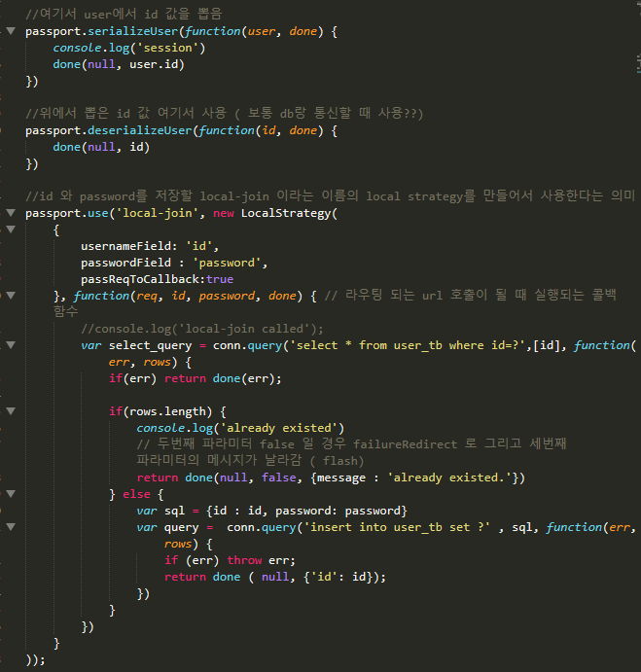Click the comment starting //id 와 password를
Screen dimensions: 641x672
330,196
